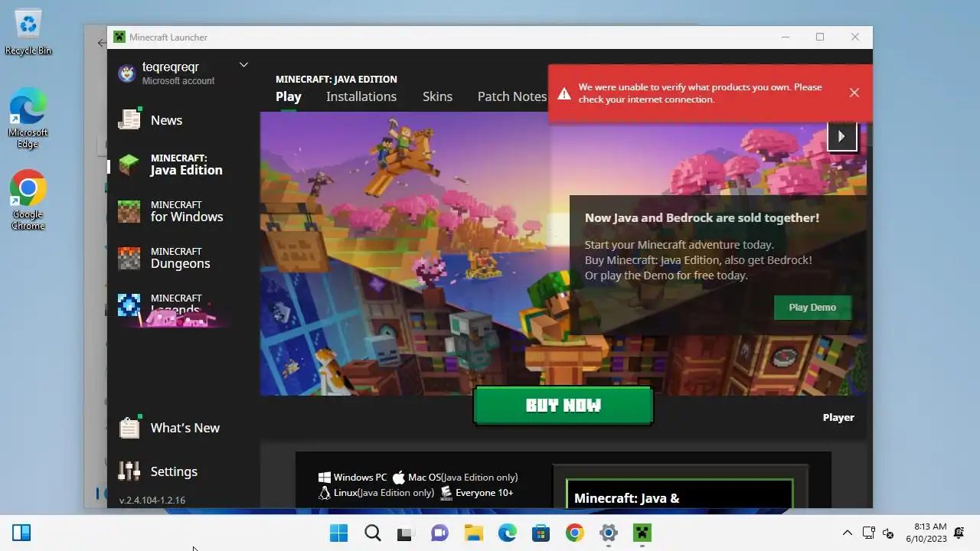
Task: Click the Player label text
Action: [838, 417]
